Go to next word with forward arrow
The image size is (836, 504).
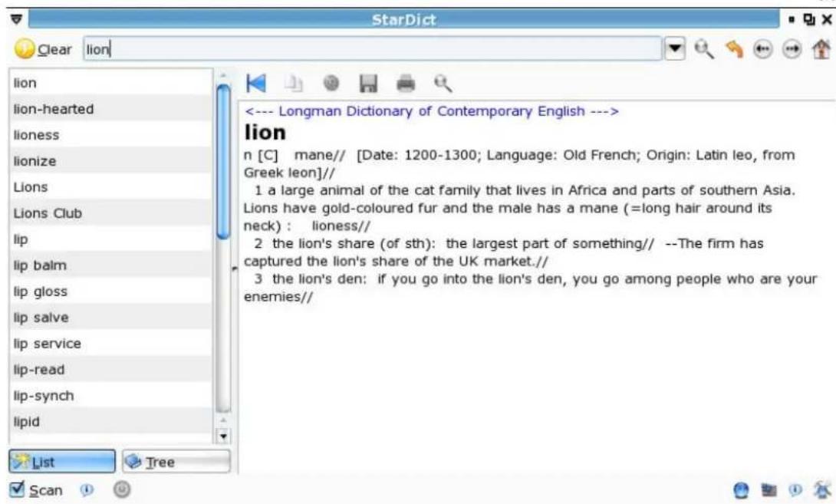[792, 49]
